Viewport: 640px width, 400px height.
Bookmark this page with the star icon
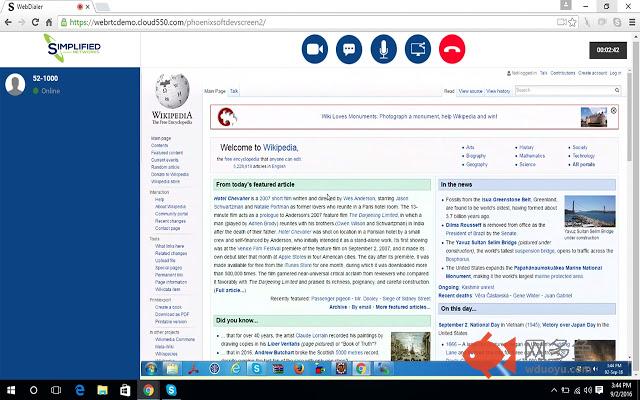tap(573, 22)
